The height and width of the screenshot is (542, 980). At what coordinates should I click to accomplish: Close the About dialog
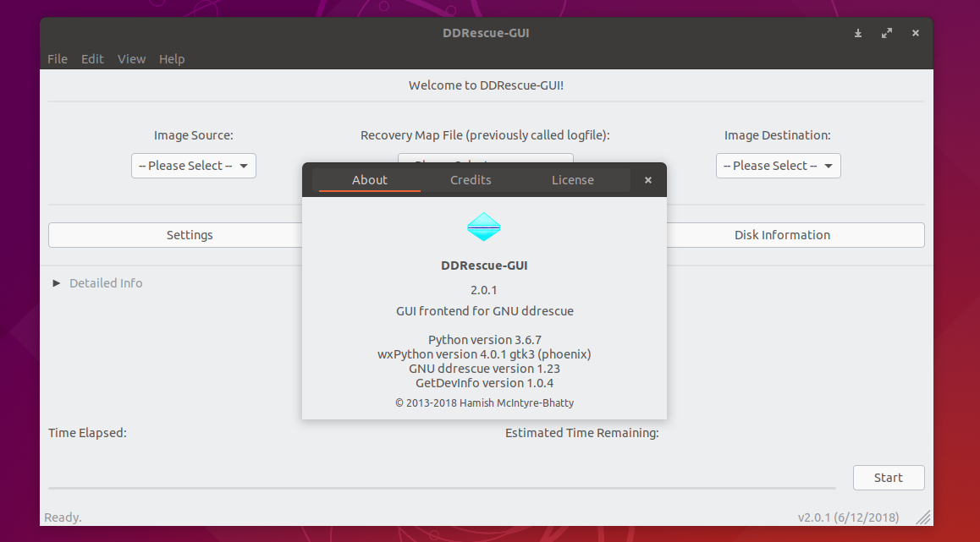648,180
